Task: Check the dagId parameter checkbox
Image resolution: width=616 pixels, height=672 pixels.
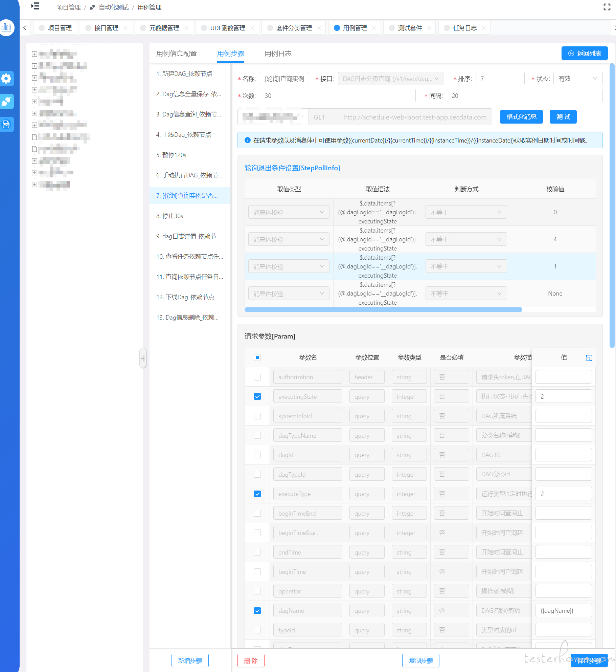Action: [257, 455]
